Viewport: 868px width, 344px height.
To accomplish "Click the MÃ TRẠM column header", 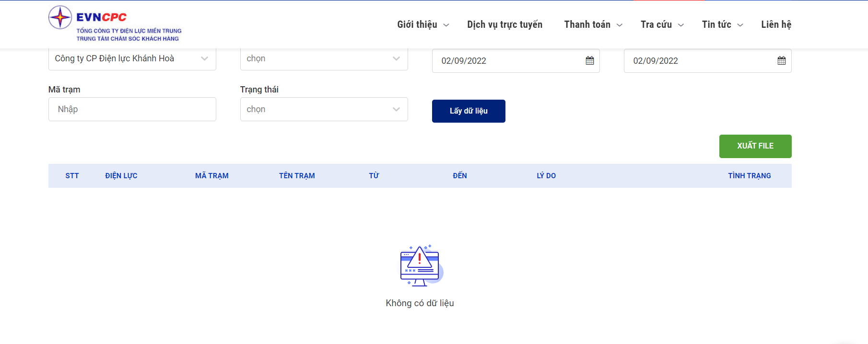I will (x=211, y=176).
